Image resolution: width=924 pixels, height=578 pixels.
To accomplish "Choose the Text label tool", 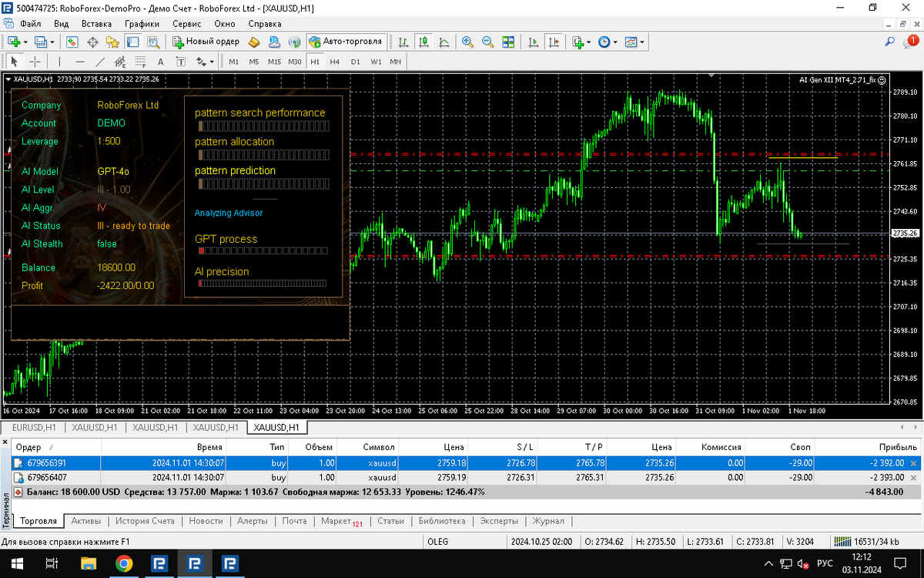I will coord(160,62).
